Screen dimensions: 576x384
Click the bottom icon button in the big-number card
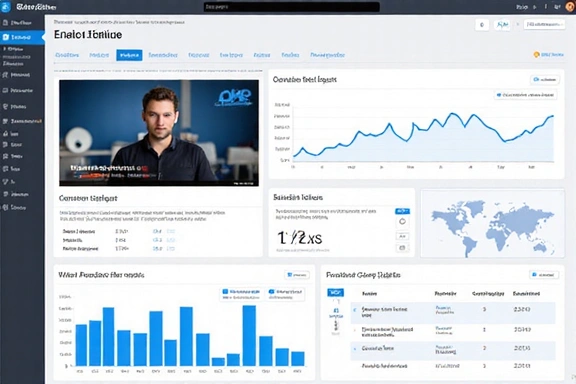coord(402,248)
